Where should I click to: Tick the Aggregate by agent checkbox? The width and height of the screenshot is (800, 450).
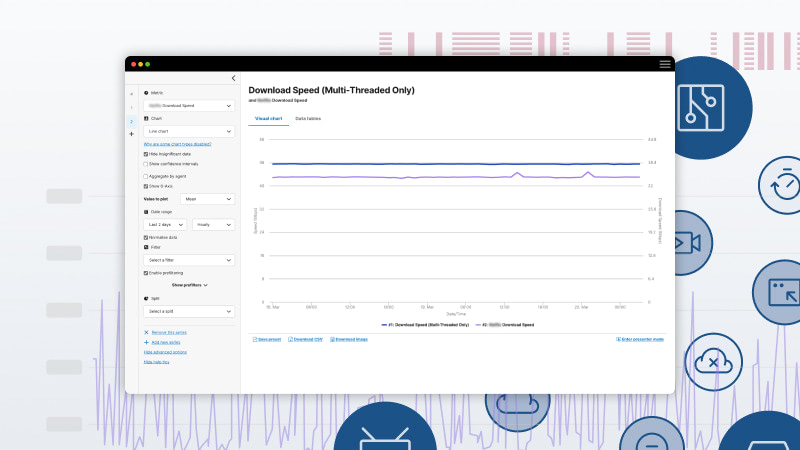click(146, 176)
